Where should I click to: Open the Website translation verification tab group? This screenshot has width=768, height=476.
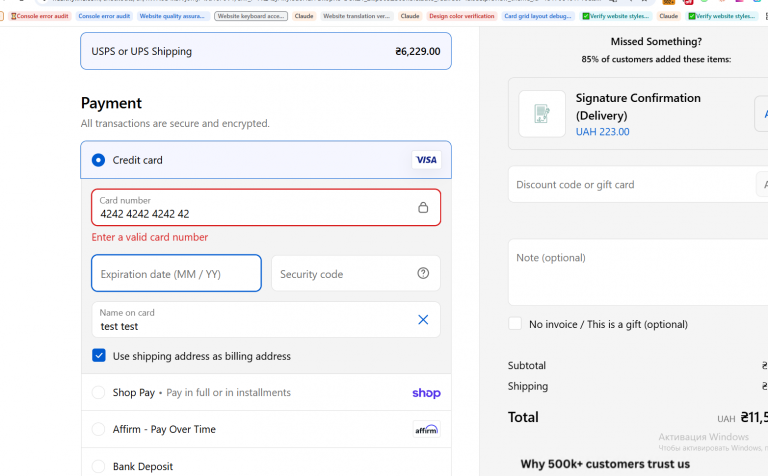coord(357,16)
